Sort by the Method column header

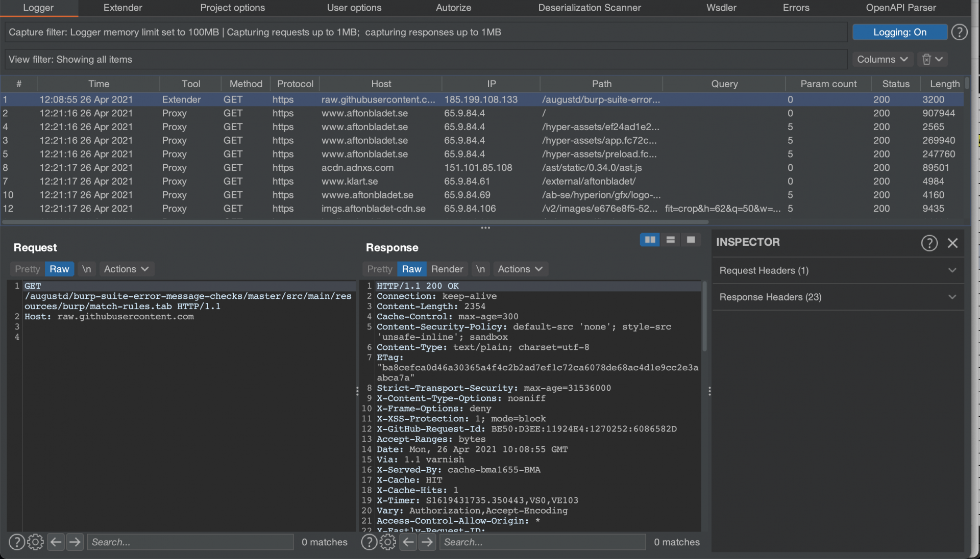[246, 84]
